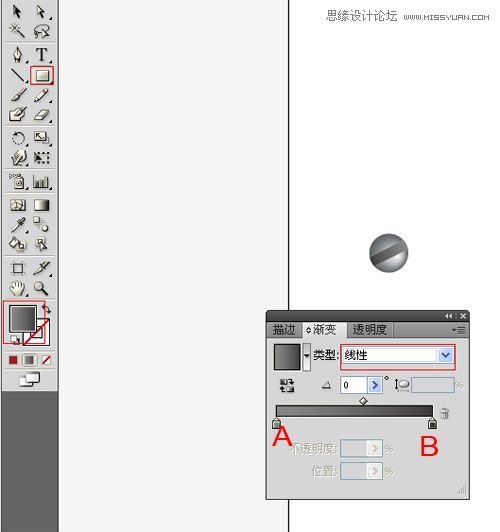Click the angle input field showing 0

[x=353, y=385]
